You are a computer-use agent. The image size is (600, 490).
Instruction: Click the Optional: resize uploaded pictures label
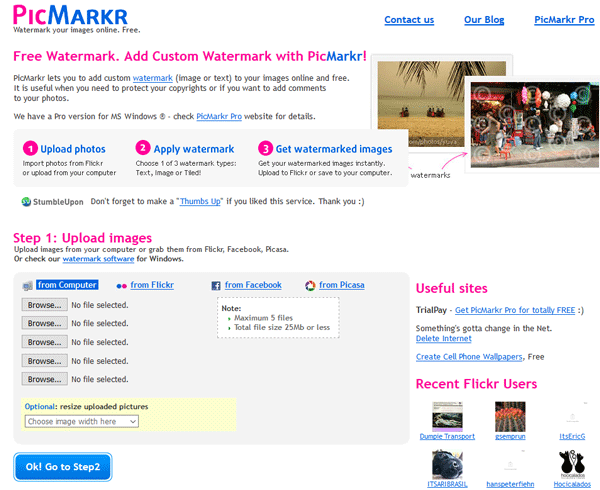[86, 407]
